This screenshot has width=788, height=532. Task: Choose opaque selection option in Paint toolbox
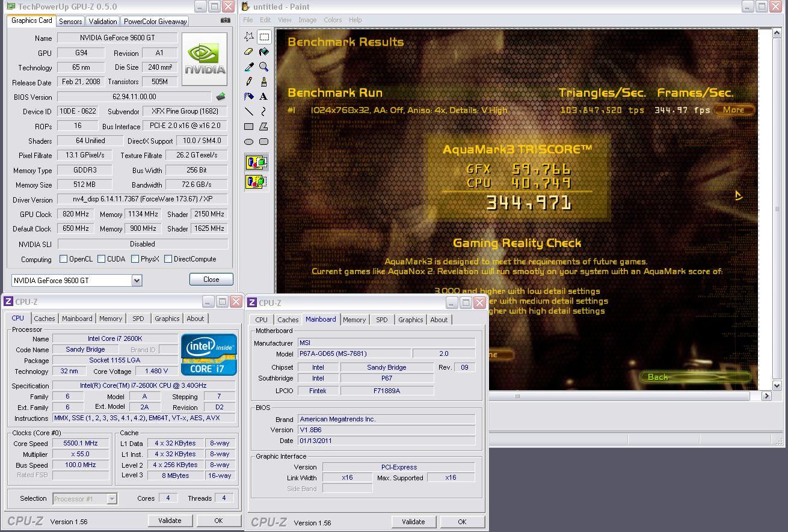point(257,162)
